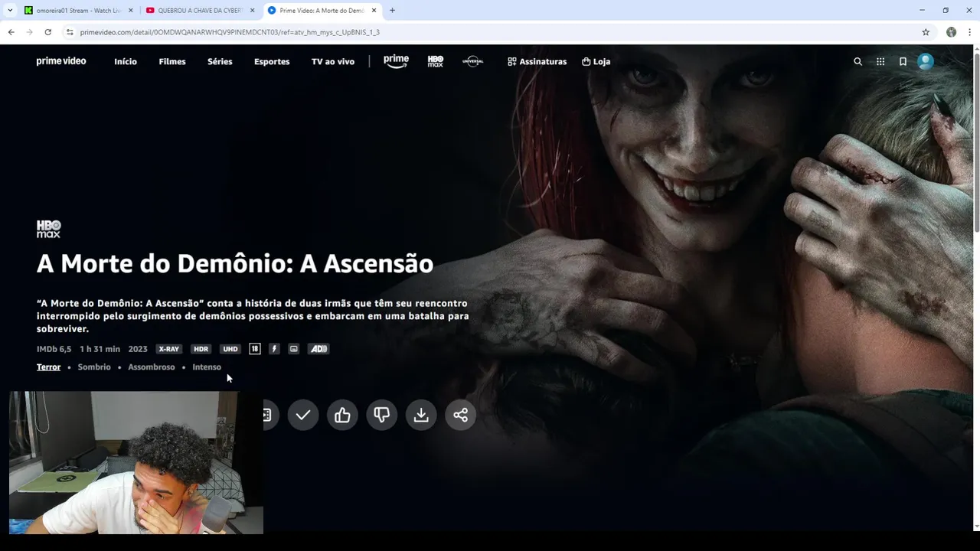Screen dimensions: 980x551
Task: Click the HBO Max logo above title
Action: pyautogui.click(x=48, y=229)
